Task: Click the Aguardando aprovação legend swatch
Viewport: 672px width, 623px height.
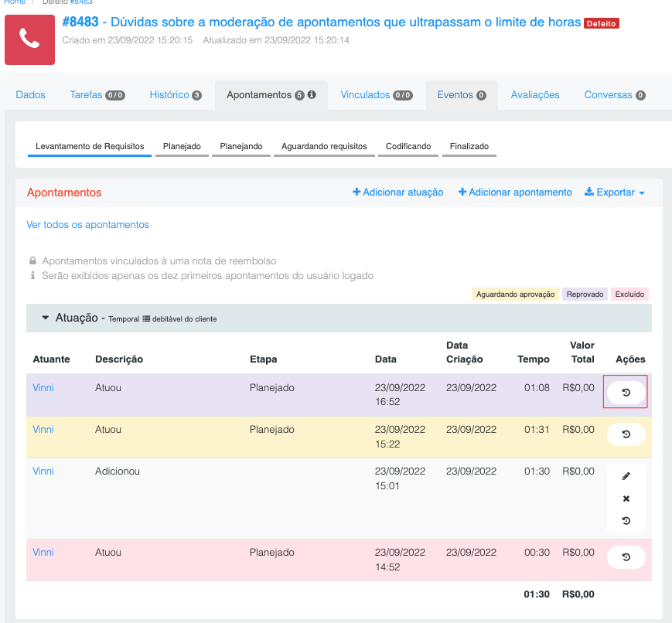Action: pos(515,294)
